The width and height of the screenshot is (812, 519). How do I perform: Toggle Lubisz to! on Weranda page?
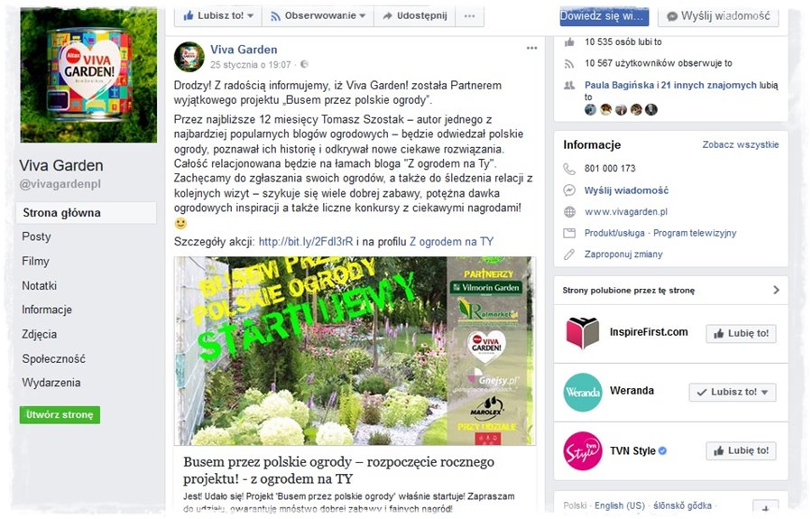click(733, 392)
